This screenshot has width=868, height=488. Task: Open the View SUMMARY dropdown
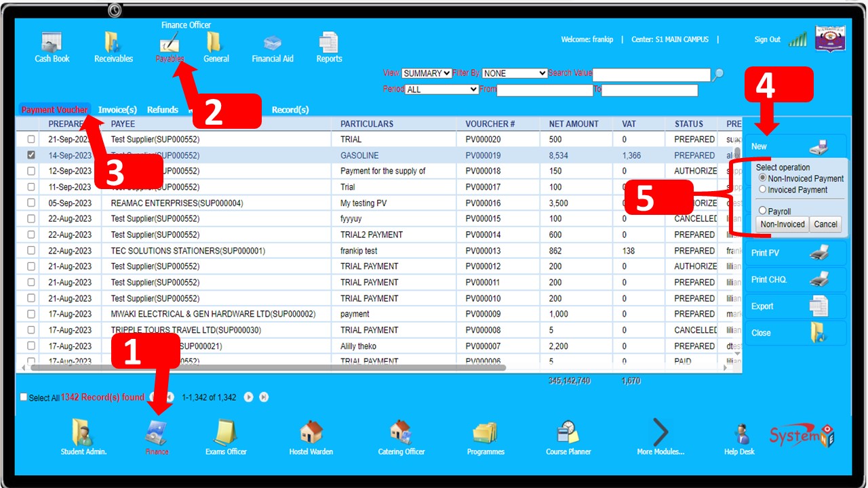(427, 73)
